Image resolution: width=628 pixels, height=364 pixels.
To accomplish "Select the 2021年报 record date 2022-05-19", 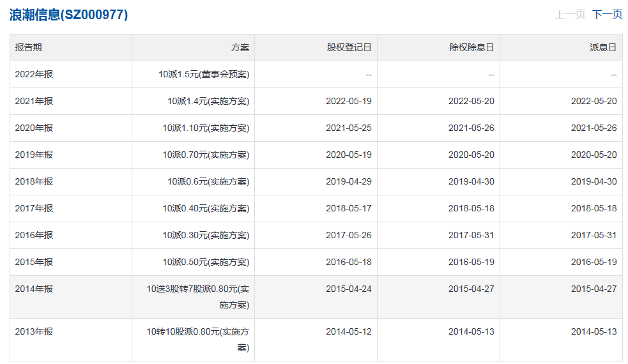I will [x=349, y=101].
